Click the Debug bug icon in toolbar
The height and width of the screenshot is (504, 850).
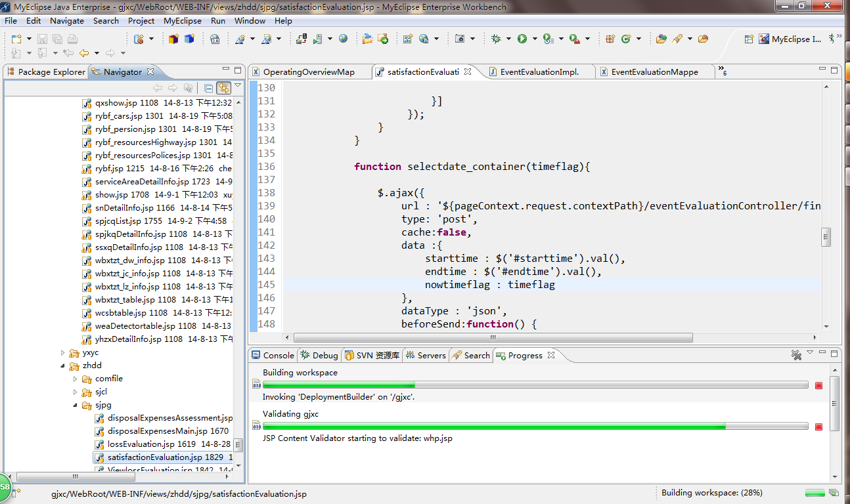coord(496,39)
